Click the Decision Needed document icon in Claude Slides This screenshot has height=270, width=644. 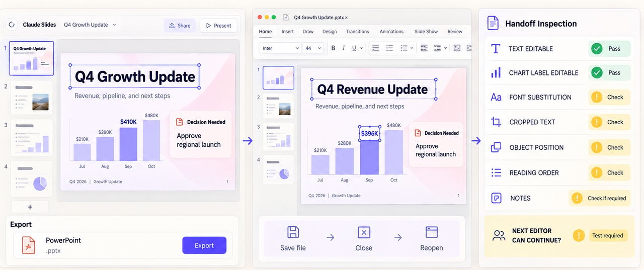[x=180, y=122]
